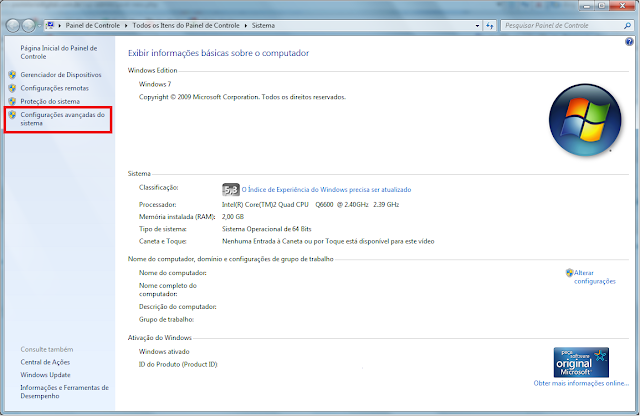640x416 pixels.
Task: Click the Forward navigation arrow button
Action: [x=28, y=25]
